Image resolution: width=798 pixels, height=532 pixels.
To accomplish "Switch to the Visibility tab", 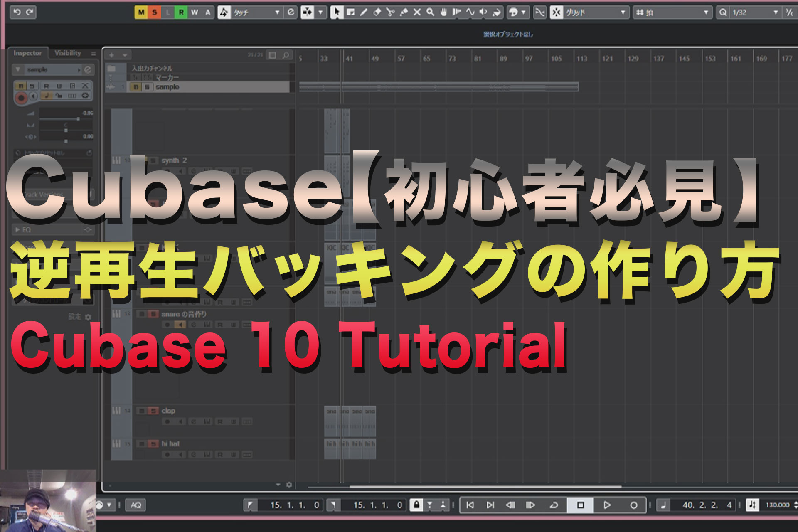I will [68, 53].
